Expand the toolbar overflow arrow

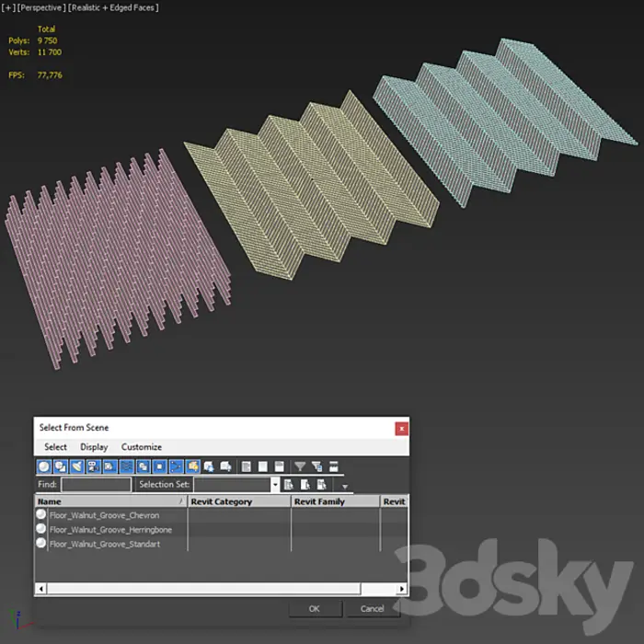345,487
